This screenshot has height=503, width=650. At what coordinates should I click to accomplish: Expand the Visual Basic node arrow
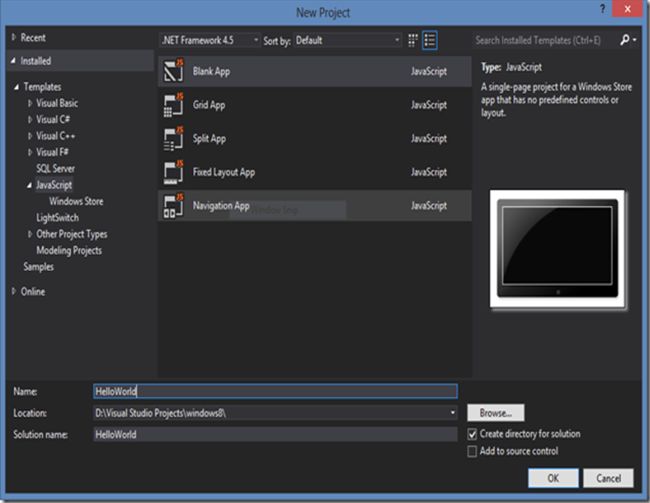(30, 103)
